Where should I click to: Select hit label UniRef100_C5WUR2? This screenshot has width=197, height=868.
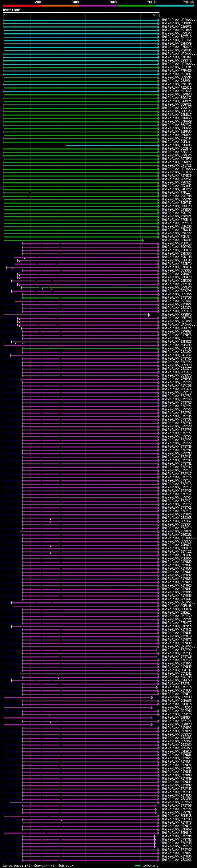coord(177,135)
